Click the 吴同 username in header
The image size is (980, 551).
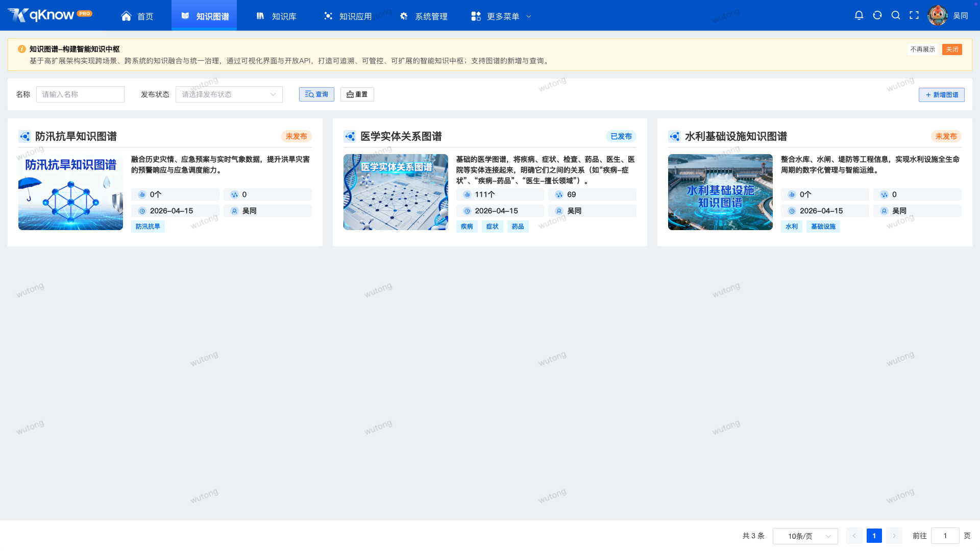961,16
